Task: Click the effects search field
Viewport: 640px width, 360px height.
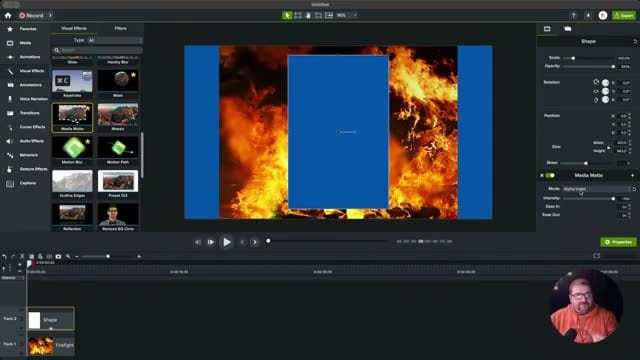Action: (97, 50)
